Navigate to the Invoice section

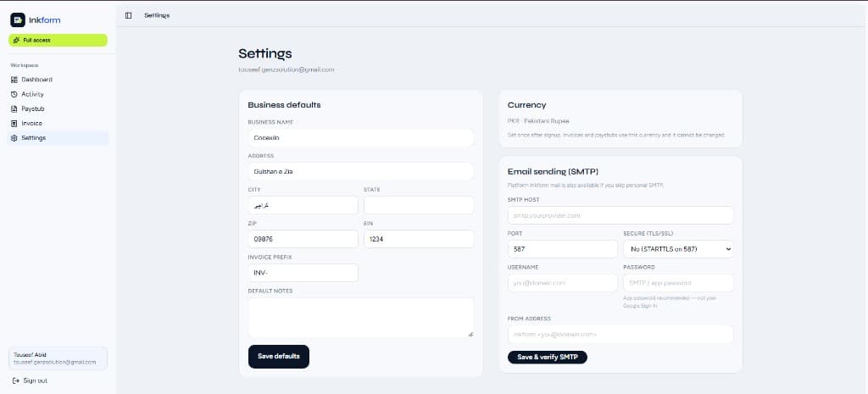[58, 124]
